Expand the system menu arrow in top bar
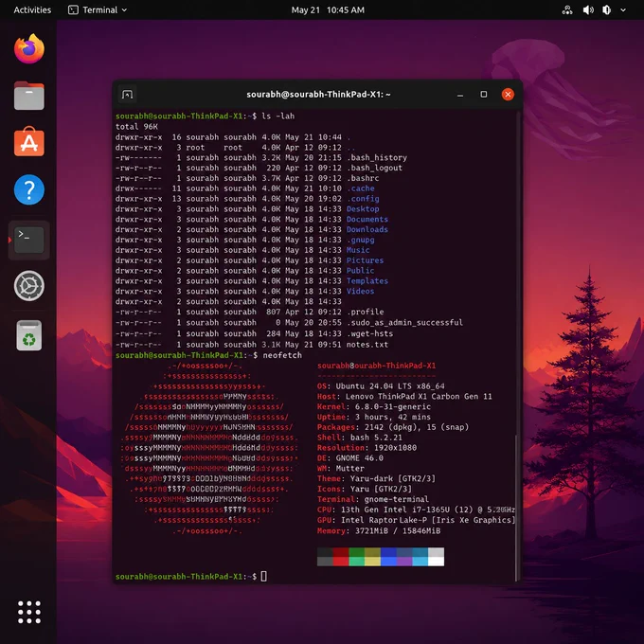This screenshot has width=644, height=644. click(x=623, y=9)
